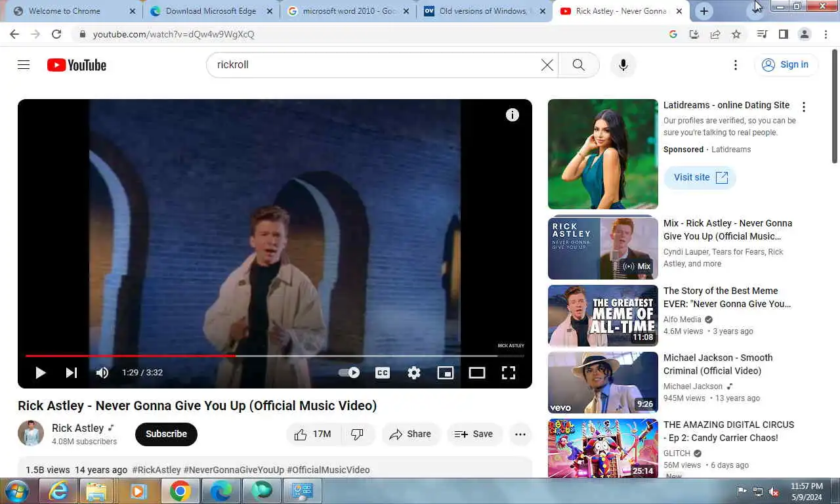Clear the search box with X icon
The height and width of the screenshot is (504, 840).
tap(547, 65)
